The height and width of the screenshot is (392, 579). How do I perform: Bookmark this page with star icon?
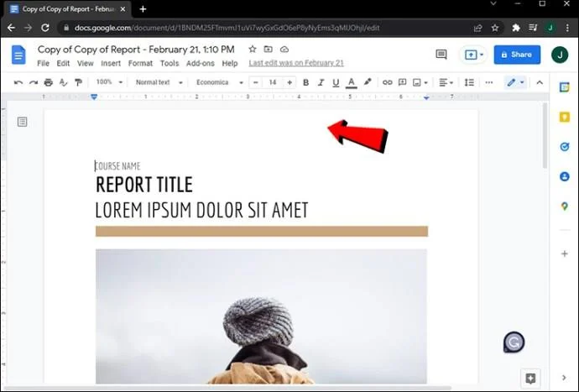click(495, 28)
